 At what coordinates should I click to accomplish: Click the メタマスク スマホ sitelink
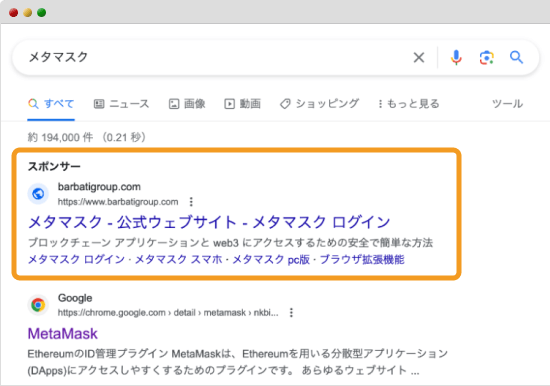pyautogui.click(x=179, y=259)
